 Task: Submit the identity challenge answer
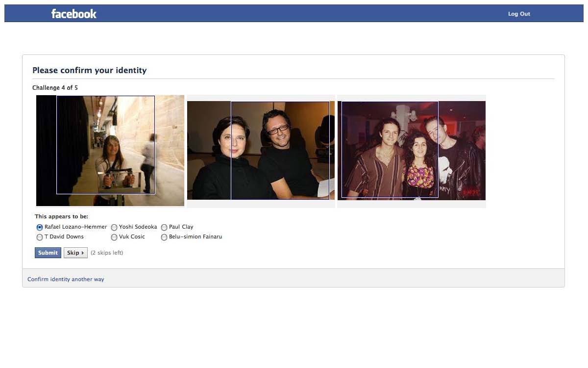coord(48,253)
